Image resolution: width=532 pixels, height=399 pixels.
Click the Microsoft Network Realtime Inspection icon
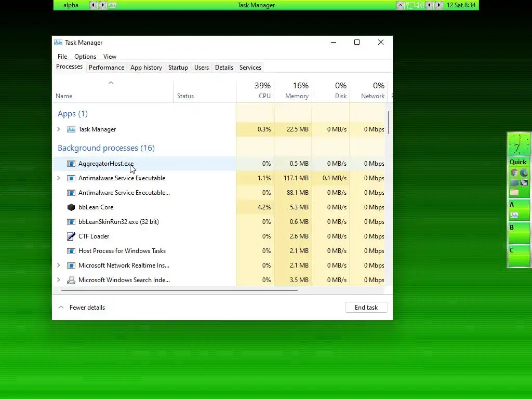[71, 265]
